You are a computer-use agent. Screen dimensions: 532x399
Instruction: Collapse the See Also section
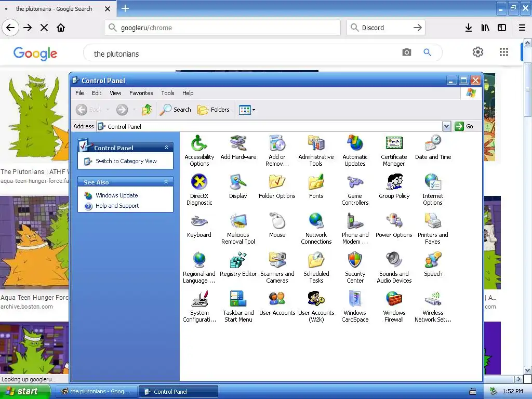(166, 182)
